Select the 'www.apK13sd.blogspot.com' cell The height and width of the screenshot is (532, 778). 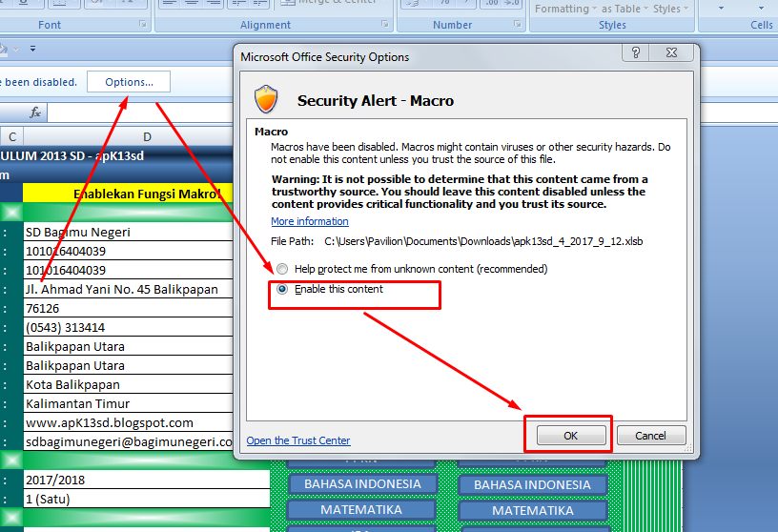(x=128, y=422)
